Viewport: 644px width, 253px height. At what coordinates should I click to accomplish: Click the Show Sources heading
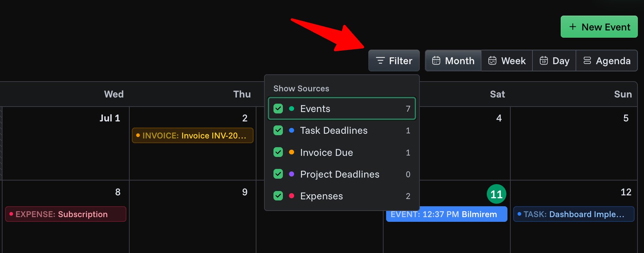click(x=301, y=88)
